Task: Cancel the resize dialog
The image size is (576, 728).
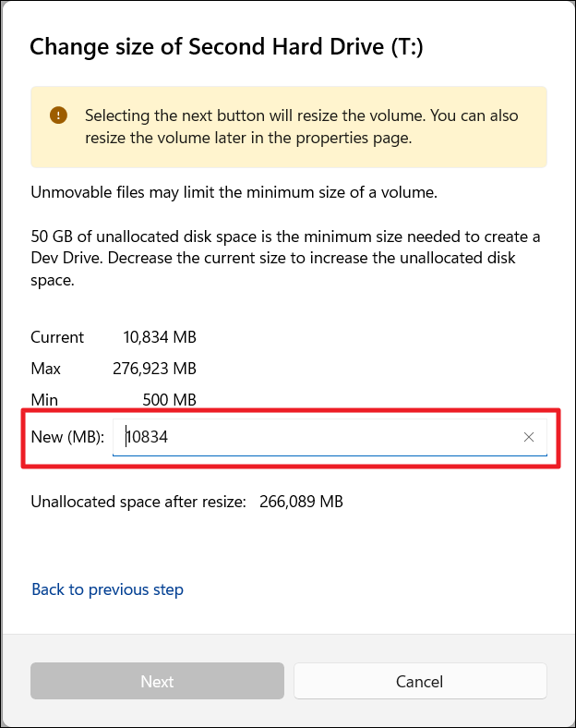Action: click(420, 682)
